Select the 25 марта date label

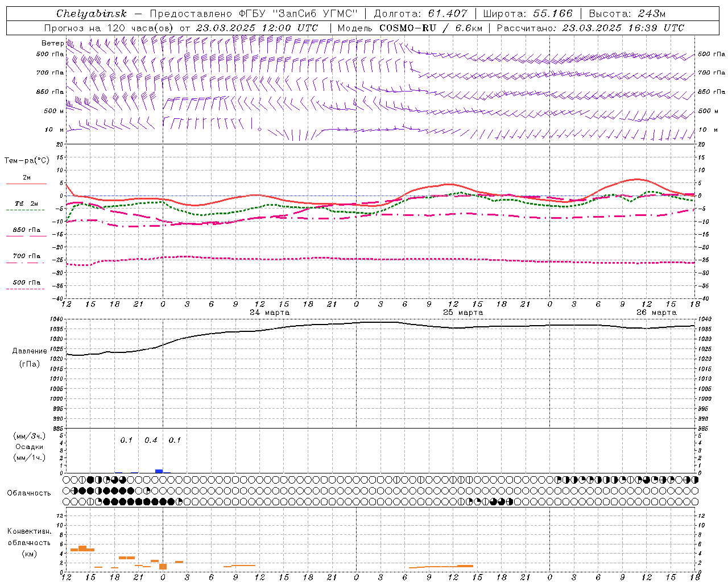click(x=463, y=313)
